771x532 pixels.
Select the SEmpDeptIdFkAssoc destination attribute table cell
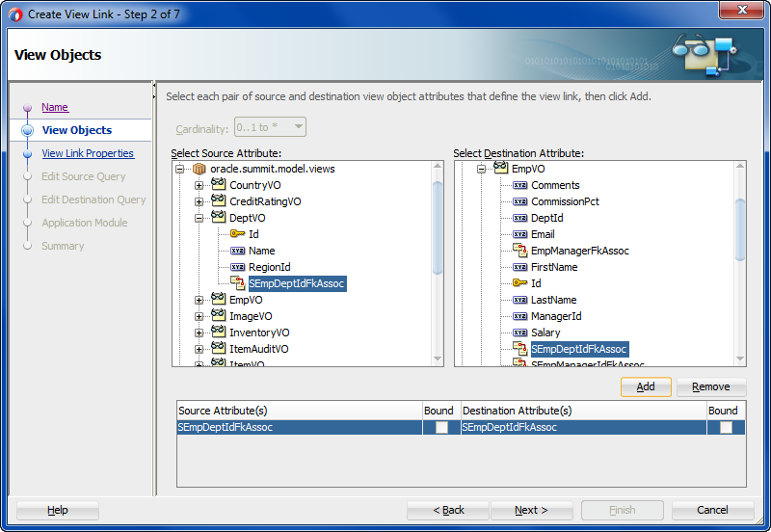pos(584,427)
